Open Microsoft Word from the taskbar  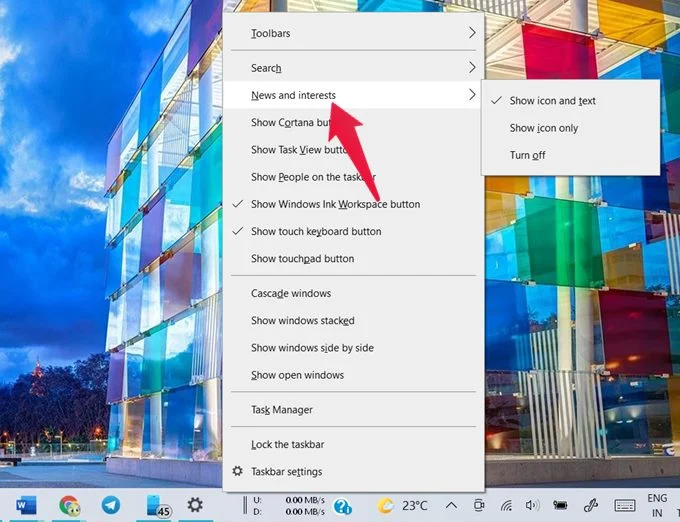pyautogui.click(x=26, y=506)
